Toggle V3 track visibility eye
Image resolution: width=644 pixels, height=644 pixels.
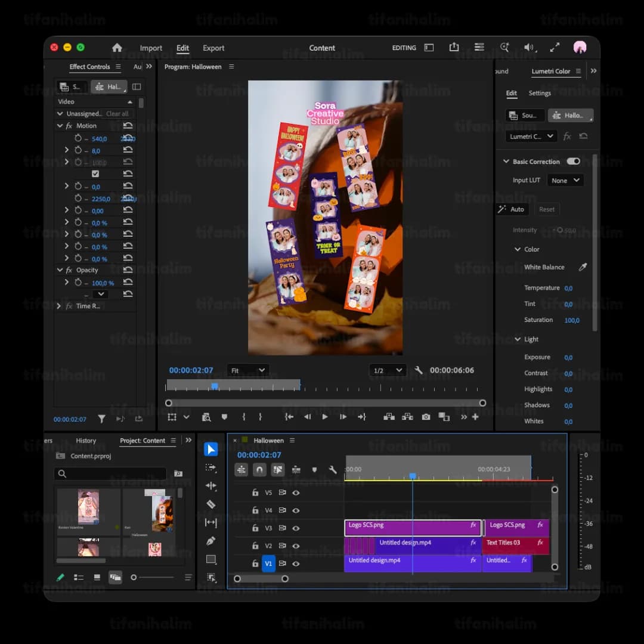[x=296, y=528]
